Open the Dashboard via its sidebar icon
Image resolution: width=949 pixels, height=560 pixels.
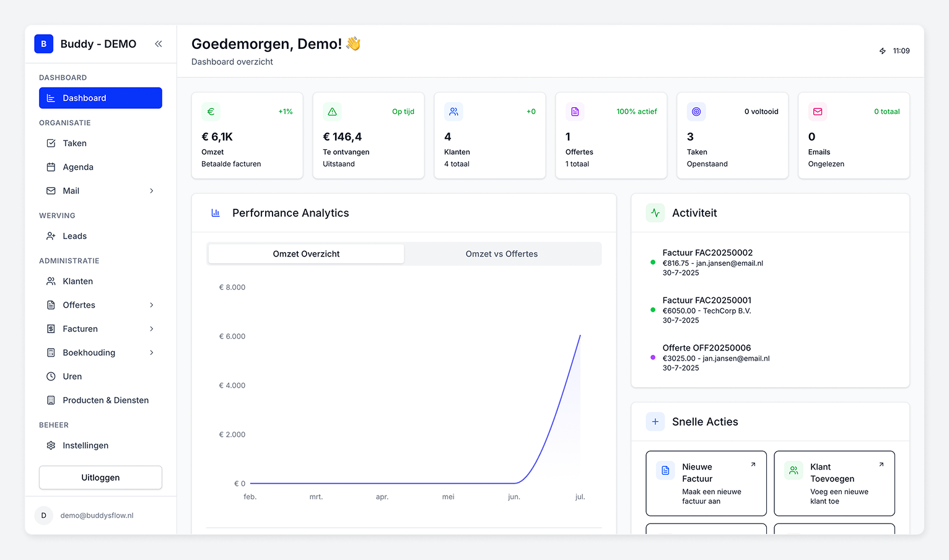[x=52, y=98]
